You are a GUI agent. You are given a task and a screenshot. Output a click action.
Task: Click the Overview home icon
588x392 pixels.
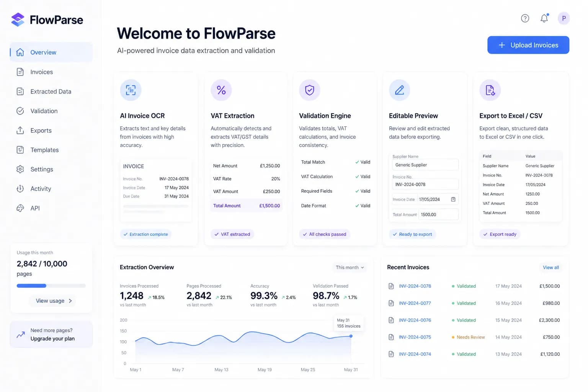tap(20, 52)
